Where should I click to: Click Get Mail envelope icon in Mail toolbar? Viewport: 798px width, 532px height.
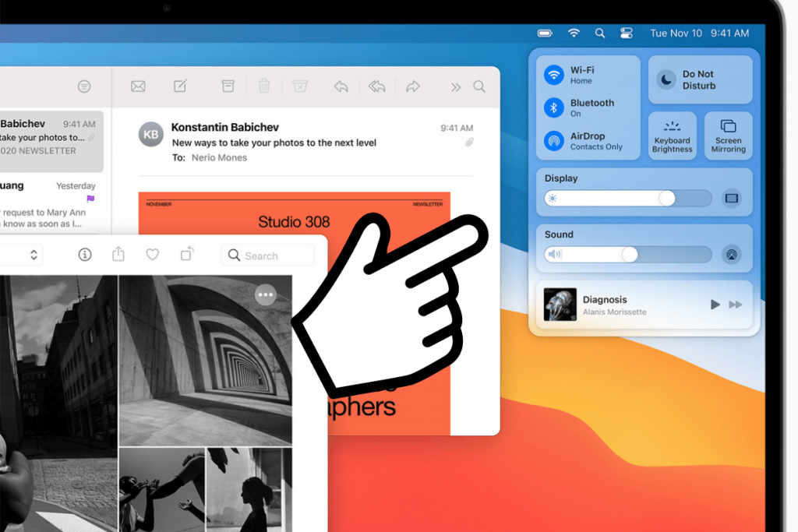coord(138,86)
